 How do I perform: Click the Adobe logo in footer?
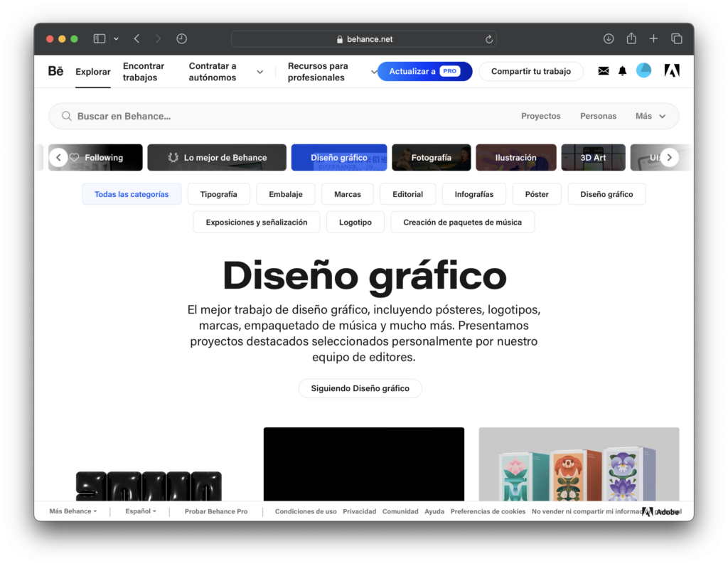point(662,512)
